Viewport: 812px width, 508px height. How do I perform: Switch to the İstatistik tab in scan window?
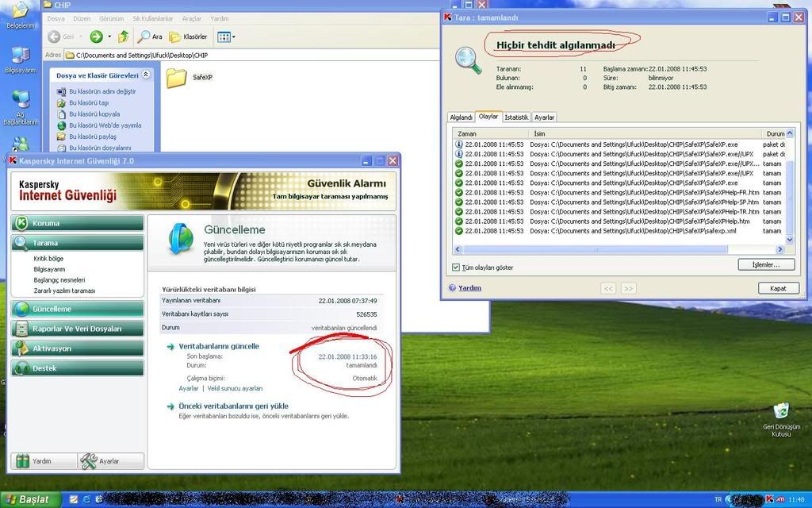pyautogui.click(x=516, y=117)
